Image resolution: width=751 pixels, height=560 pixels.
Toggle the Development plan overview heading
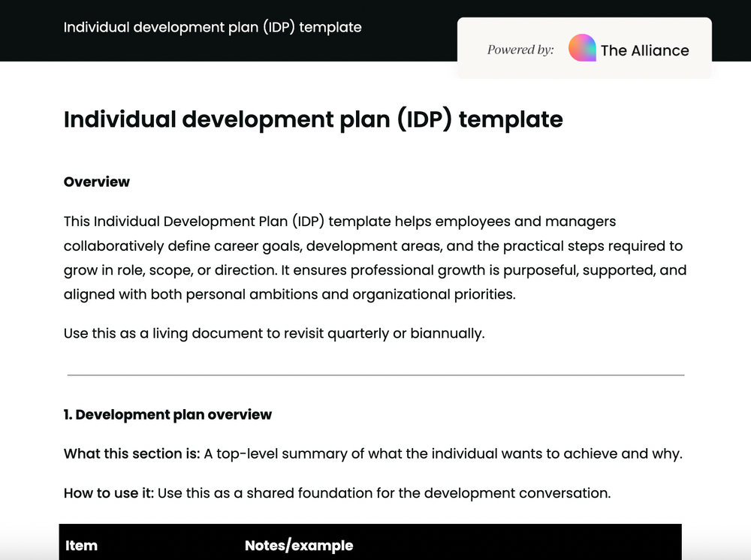pos(167,414)
